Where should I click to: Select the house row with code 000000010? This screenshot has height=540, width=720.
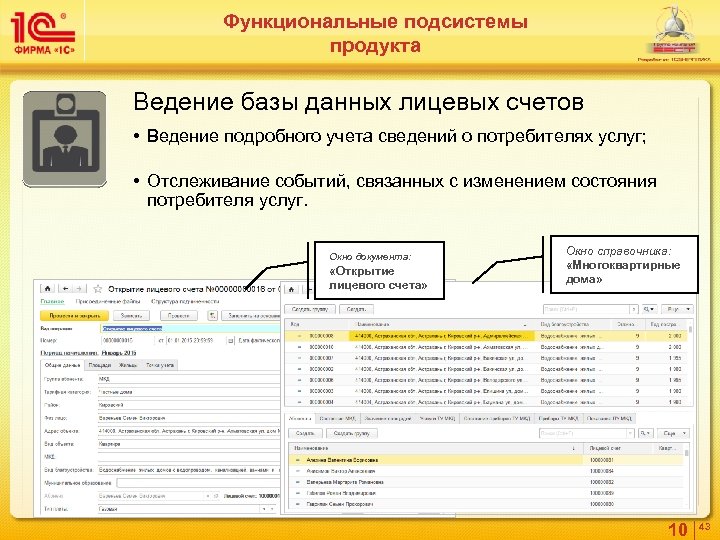click(x=486, y=347)
